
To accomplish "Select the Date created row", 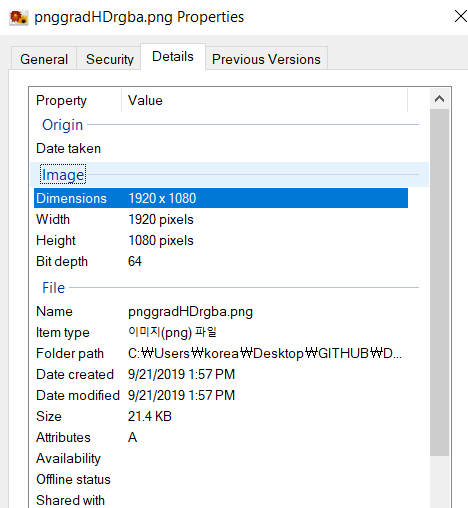I will tap(221, 374).
